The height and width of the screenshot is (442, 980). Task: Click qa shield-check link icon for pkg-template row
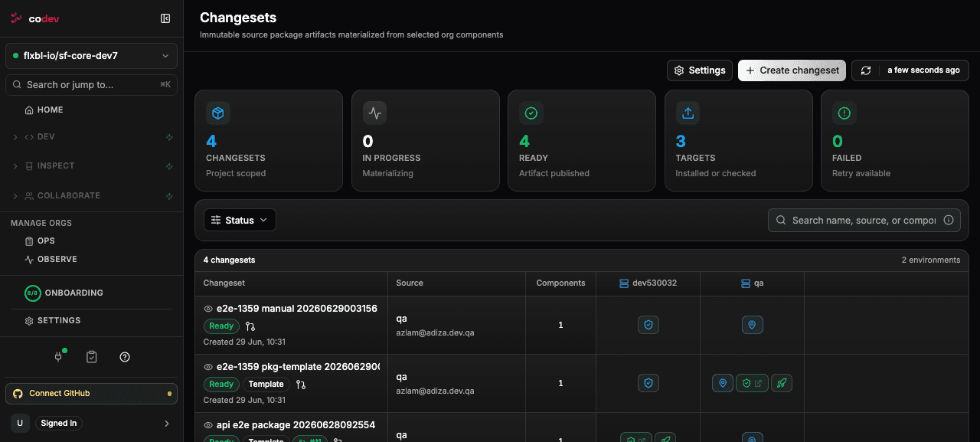click(x=753, y=383)
